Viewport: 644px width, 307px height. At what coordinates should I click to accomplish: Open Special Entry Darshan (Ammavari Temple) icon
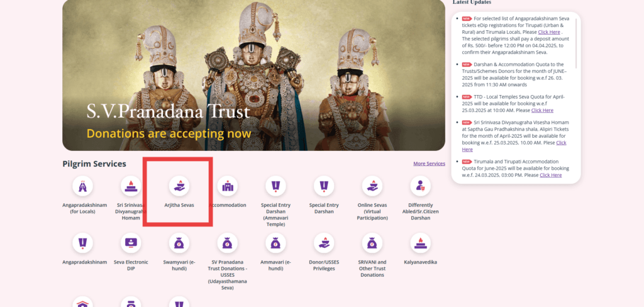[275, 186]
